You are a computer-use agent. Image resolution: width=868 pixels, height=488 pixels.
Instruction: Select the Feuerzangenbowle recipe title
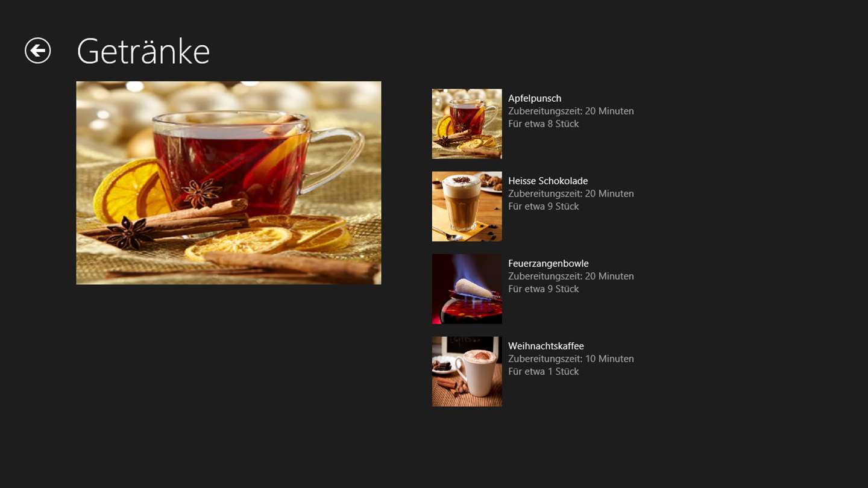pos(549,263)
